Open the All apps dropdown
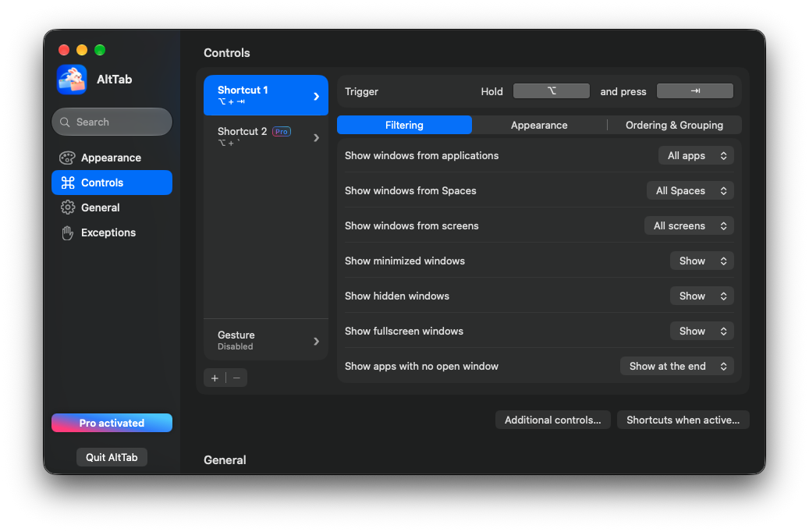Viewport: 809px width, 532px height. pos(696,156)
